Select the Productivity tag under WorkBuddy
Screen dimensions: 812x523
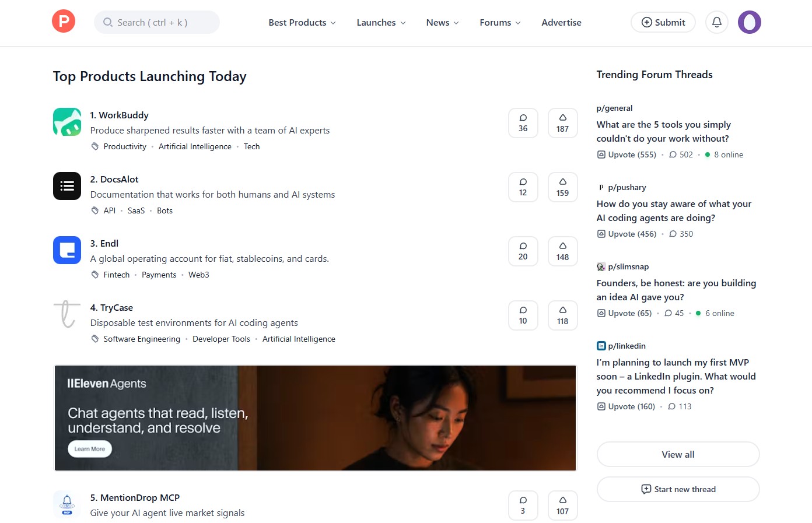pos(125,146)
